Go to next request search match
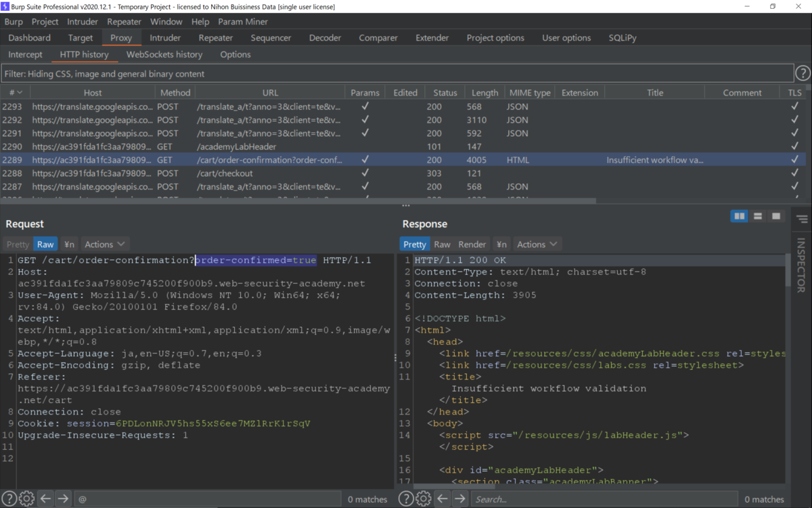Viewport: 812px width, 508px height. tap(63, 499)
